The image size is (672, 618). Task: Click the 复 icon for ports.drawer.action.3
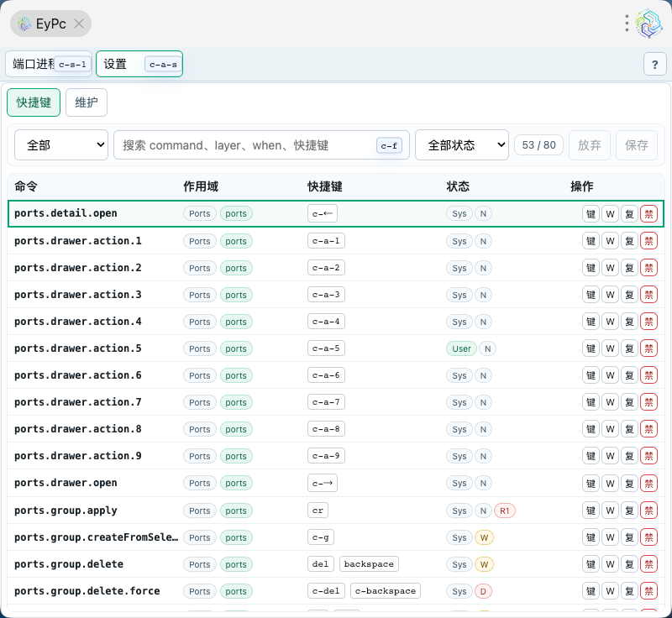[x=629, y=295]
